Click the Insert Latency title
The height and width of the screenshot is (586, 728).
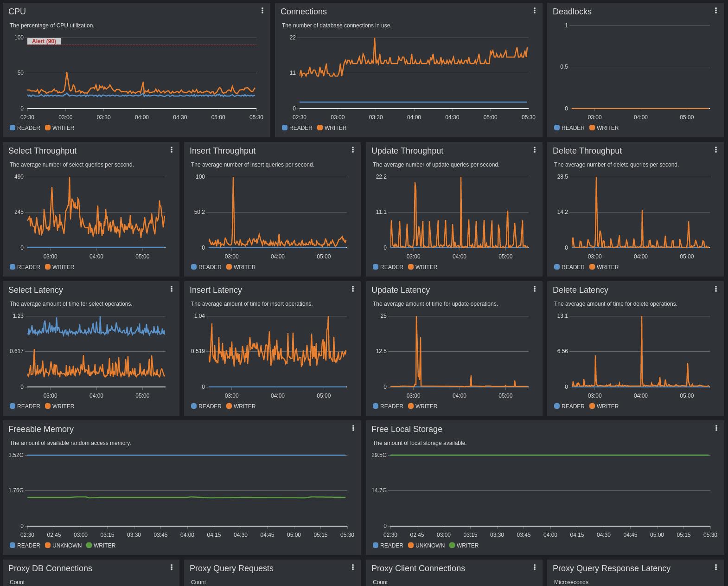coord(216,290)
